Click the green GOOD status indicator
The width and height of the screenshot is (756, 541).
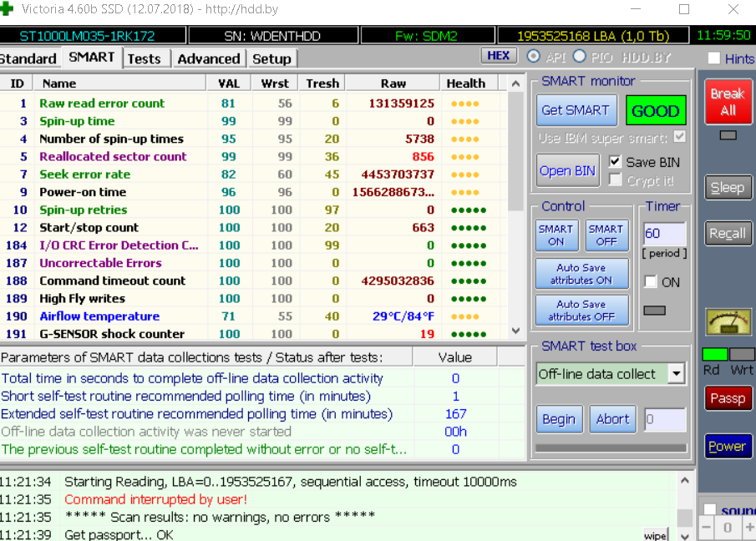pyautogui.click(x=655, y=111)
